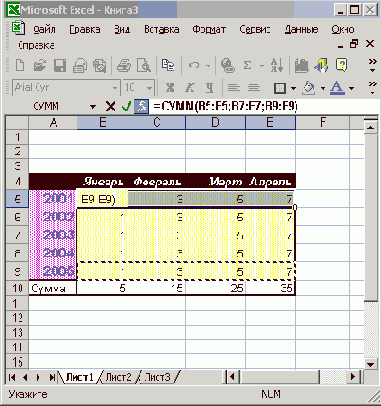Switch to the Лист2 sheet tab

118,377
